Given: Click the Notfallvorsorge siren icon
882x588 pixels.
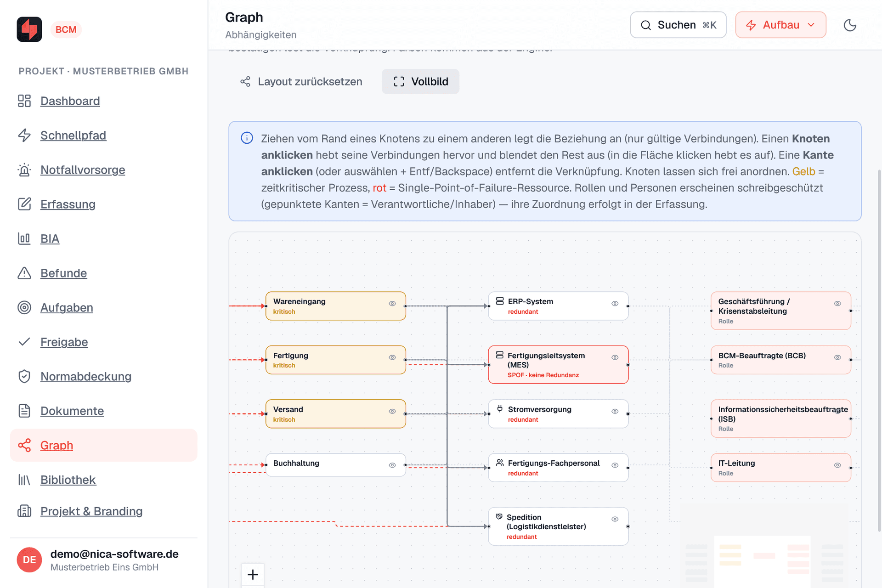Looking at the screenshot, I should pyautogui.click(x=24, y=170).
